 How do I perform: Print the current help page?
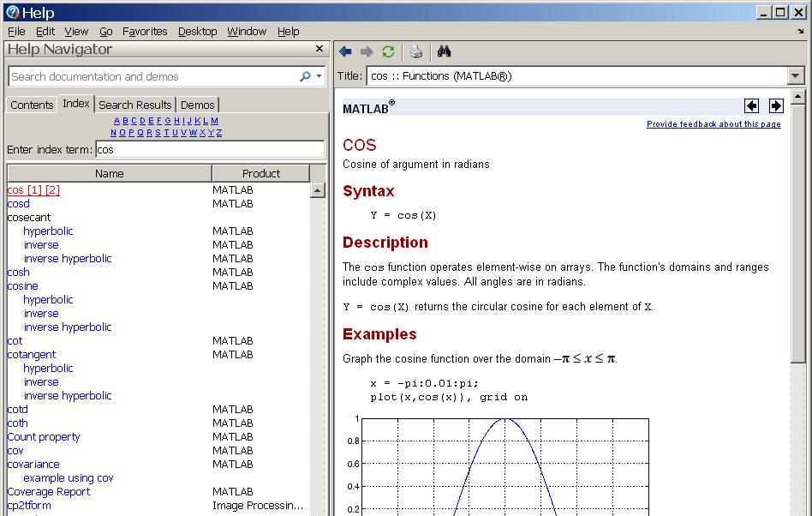pyautogui.click(x=415, y=51)
